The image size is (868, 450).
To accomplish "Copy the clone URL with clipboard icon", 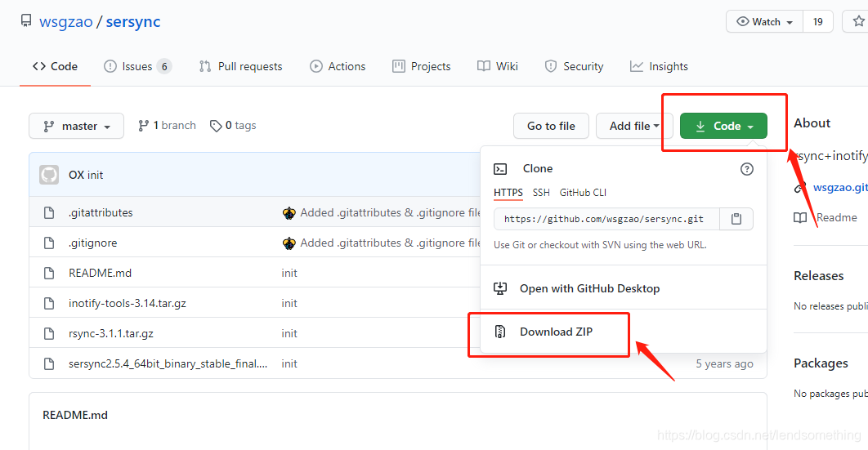I will coord(736,219).
